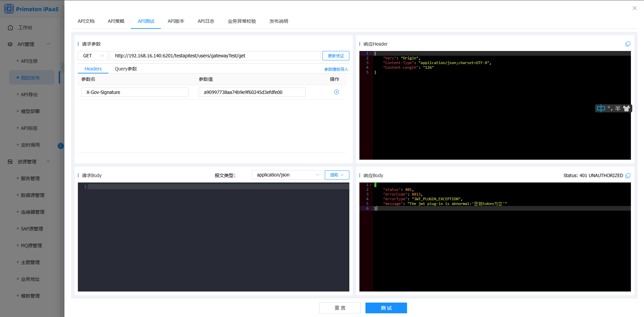644x317 pixels.
Task: Click the input method skin shirt icon
Action: [626, 108]
